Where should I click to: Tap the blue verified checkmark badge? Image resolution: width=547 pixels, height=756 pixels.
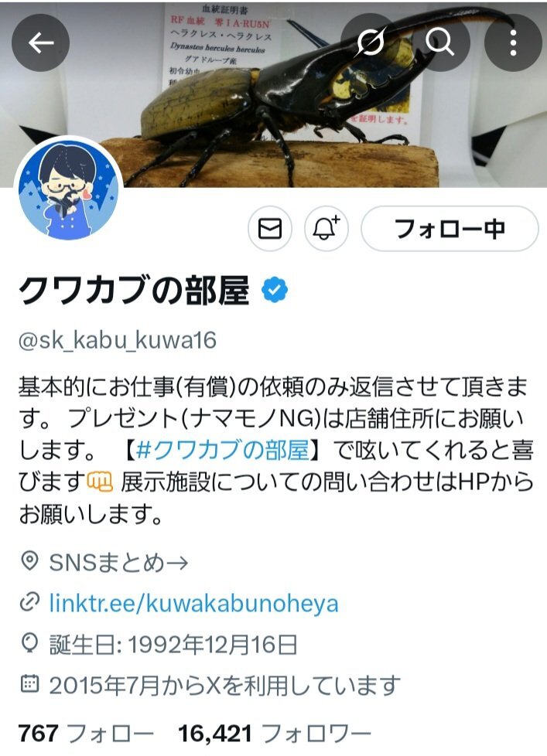pyautogui.click(x=275, y=290)
